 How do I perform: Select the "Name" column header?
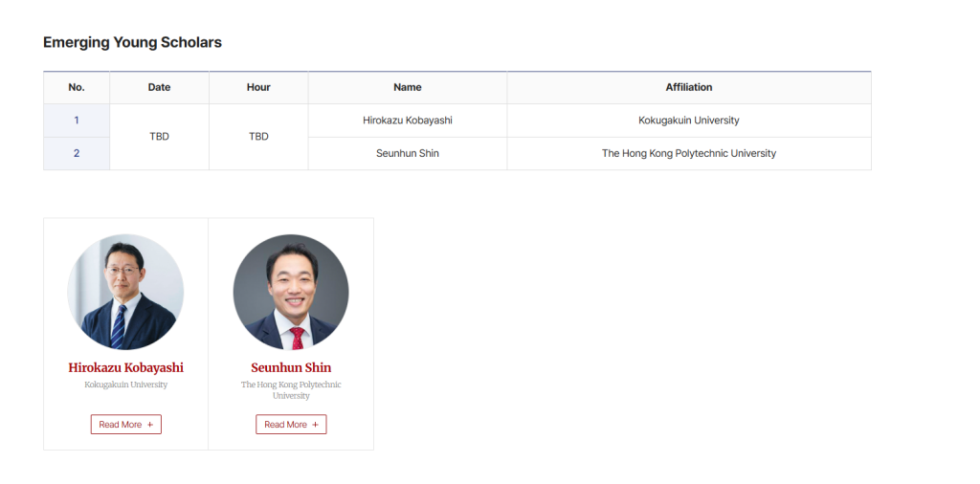408,87
